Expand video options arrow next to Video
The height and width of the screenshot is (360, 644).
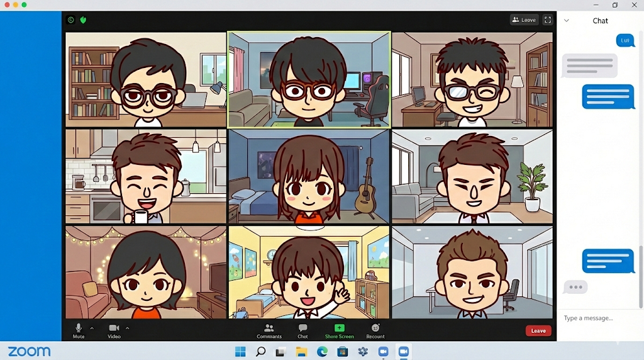click(127, 328)
